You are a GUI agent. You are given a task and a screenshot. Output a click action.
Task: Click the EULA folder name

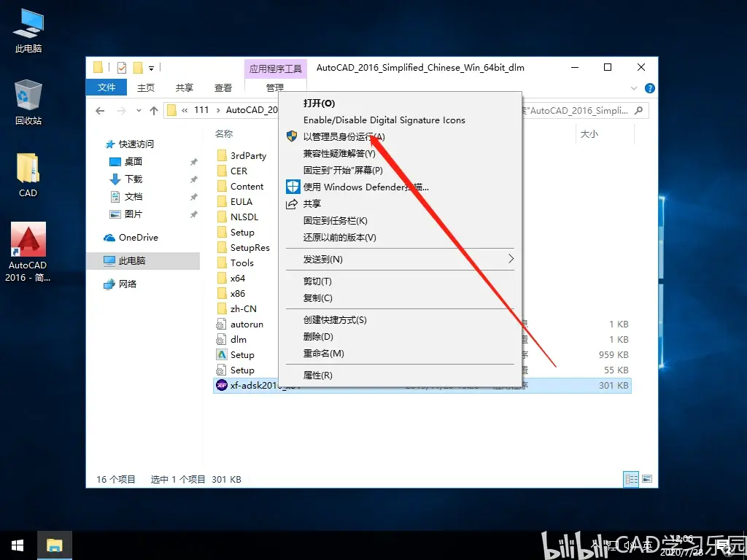point(241,202)
